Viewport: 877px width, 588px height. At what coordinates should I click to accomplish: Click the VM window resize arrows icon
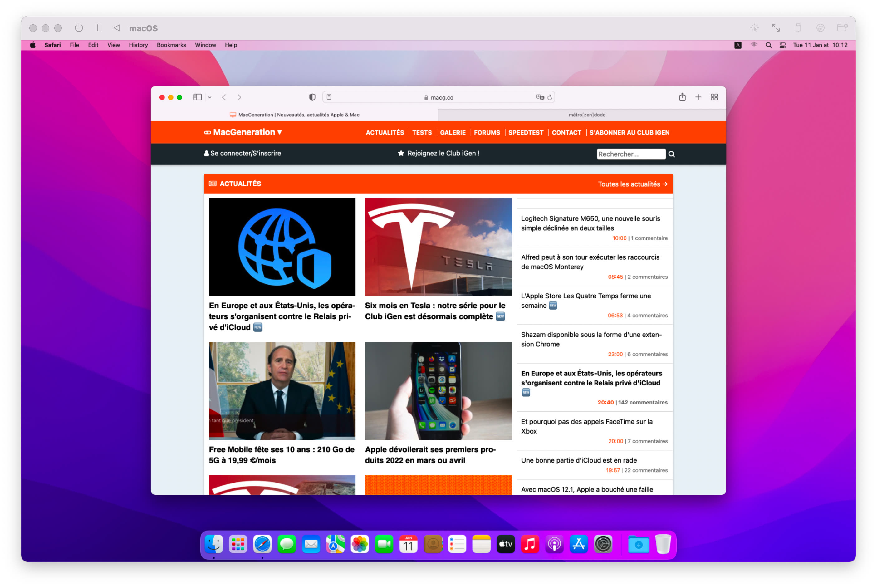tap(776, 28)
